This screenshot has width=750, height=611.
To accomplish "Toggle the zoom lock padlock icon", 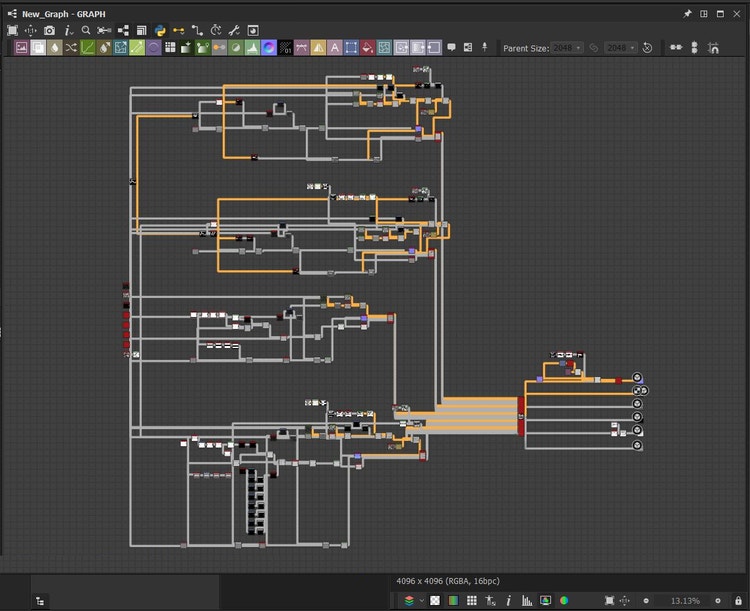I will (736, 600).
